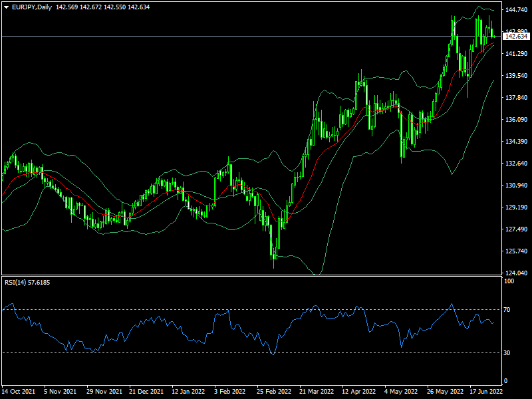Click the 29 Nov 2021 date label
The width and height of the screenshot is (532, 399).
104,392
